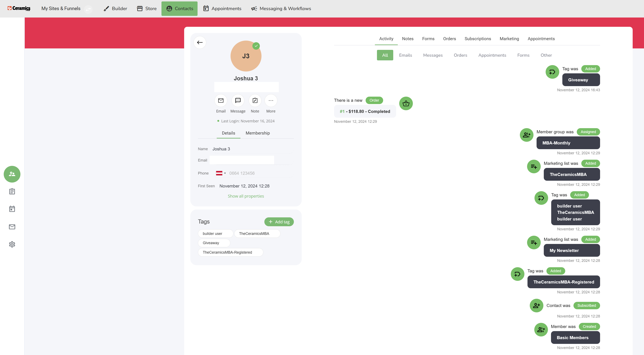644x355 pixels.
Task: Filter activity by Orders
Action: [x=460, y=55]
